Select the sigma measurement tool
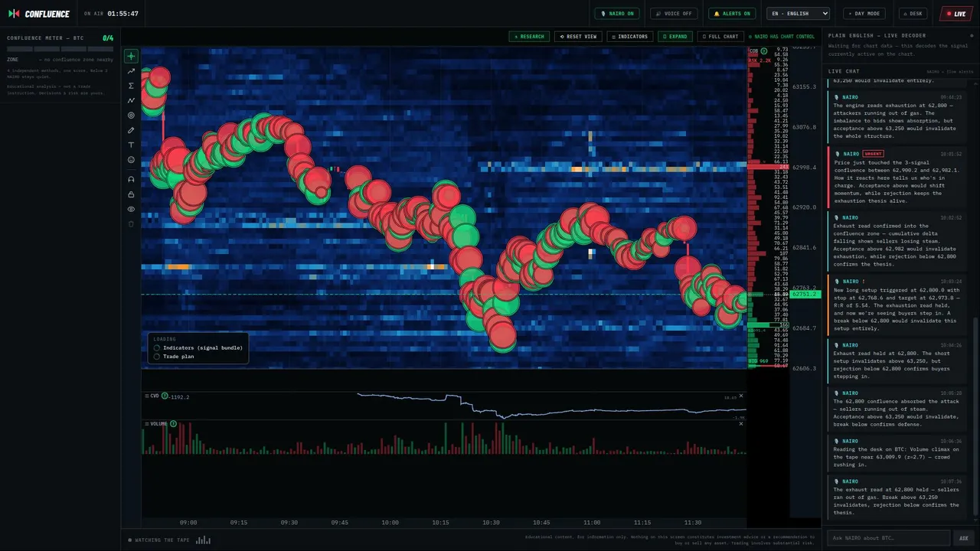This screenshot has width=980, height=551. (x=131, y=86)
